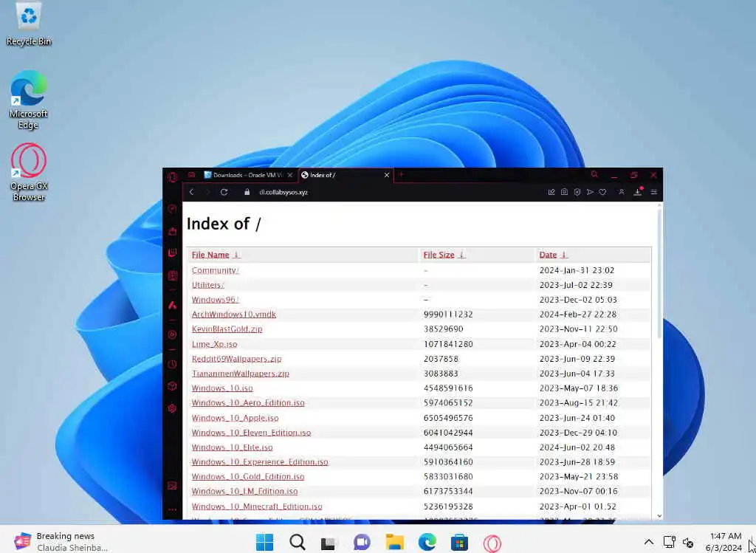Take a snapshot with the camera icon
The image size is (756, 553).
564,192
